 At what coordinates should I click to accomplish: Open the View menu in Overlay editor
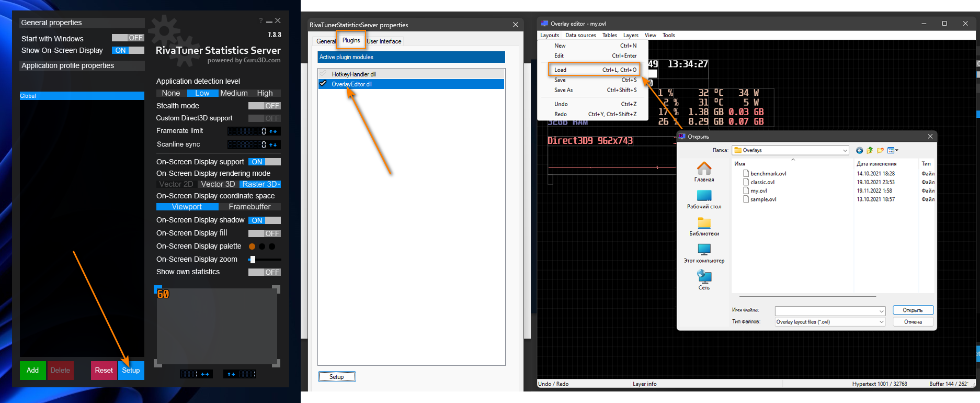click(651, 35)
